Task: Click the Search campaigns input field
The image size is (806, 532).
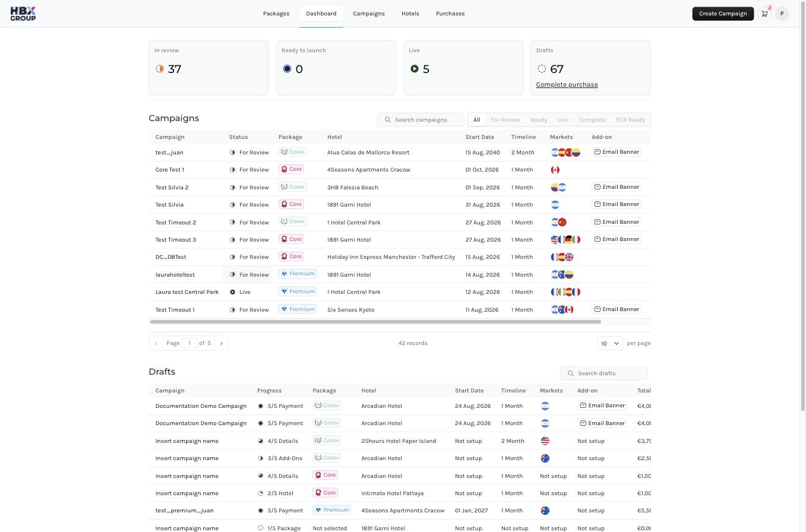Action: coord(421,120)
